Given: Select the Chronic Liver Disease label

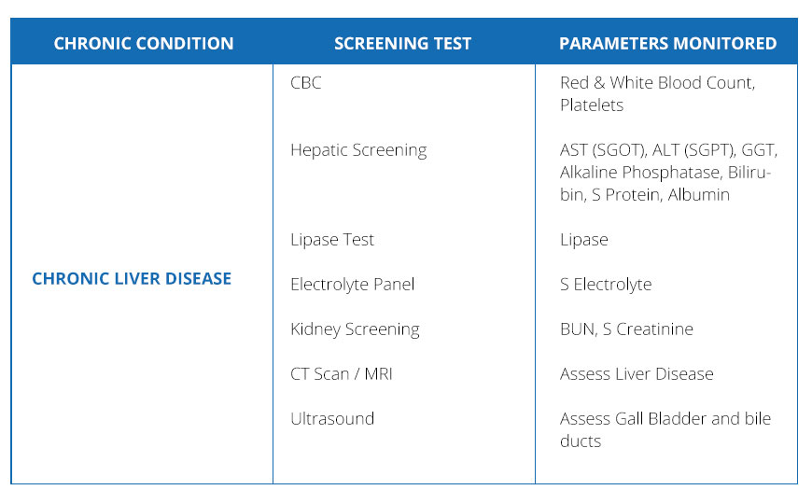Looking at the screenshot, I should click(132, 278).
